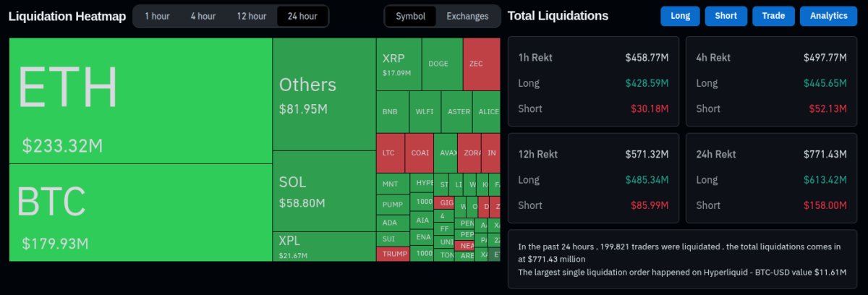Open the XRP heatmap tile
Image resolution: width=868 pixels, height=295 pixels.
398,64
